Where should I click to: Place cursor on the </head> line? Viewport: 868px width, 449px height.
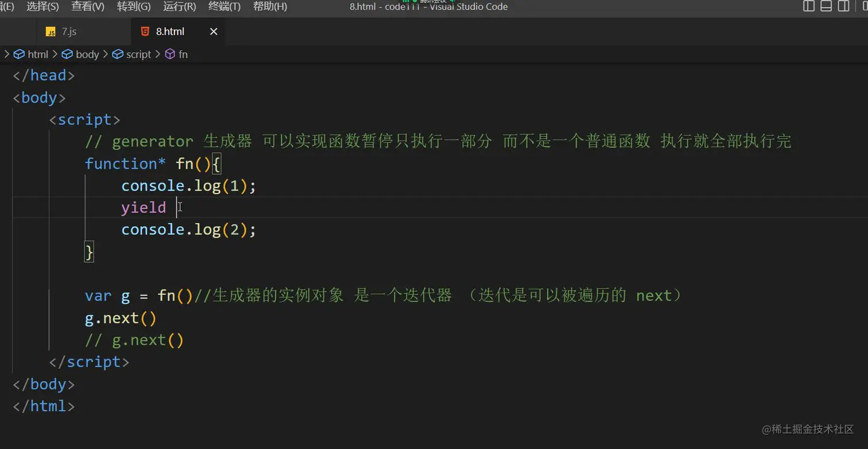[44, 75]
